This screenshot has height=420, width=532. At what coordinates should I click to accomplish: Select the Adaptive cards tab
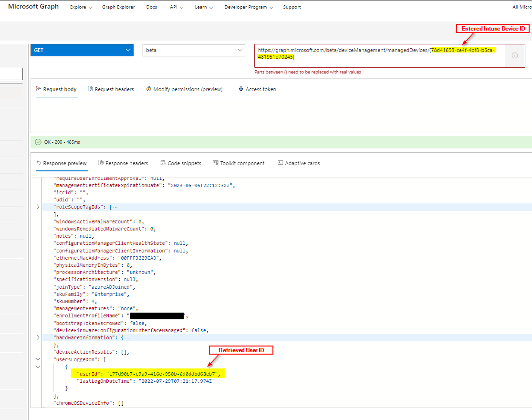point(299,163)
